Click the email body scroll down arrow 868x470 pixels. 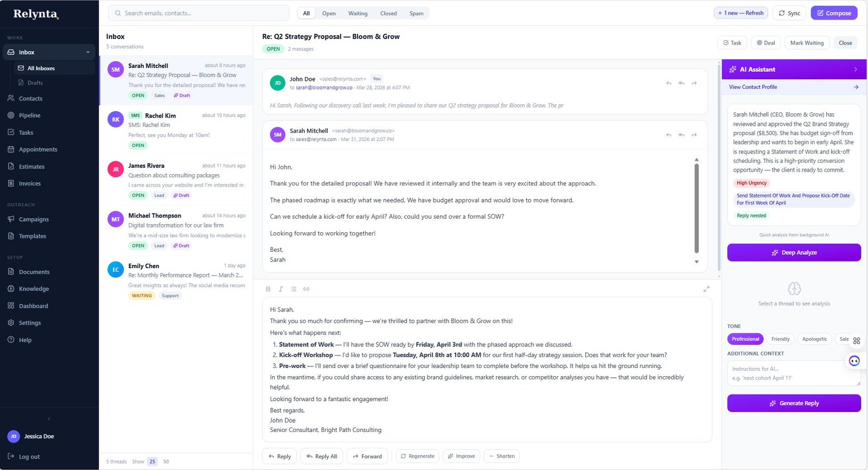click(697, 262)
